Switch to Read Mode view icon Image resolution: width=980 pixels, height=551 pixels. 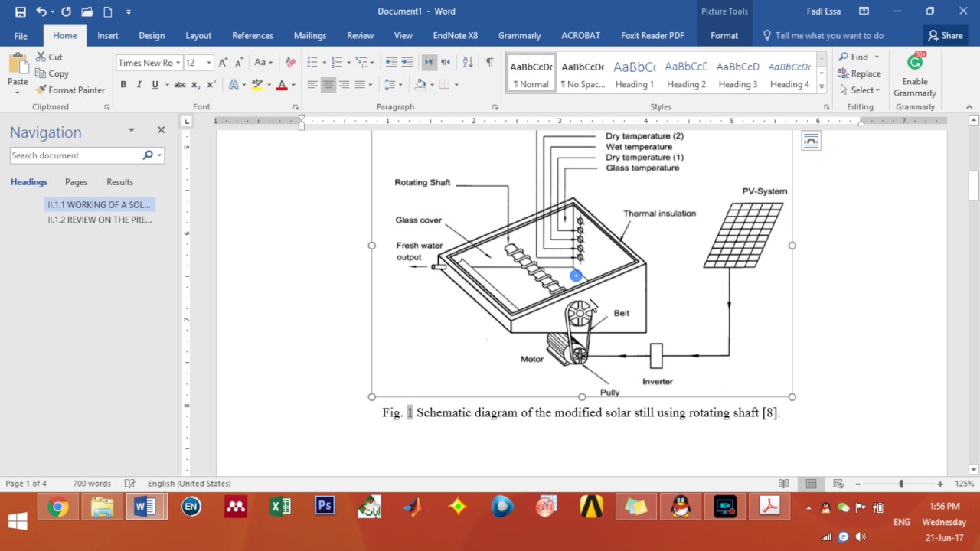(783, 484)
